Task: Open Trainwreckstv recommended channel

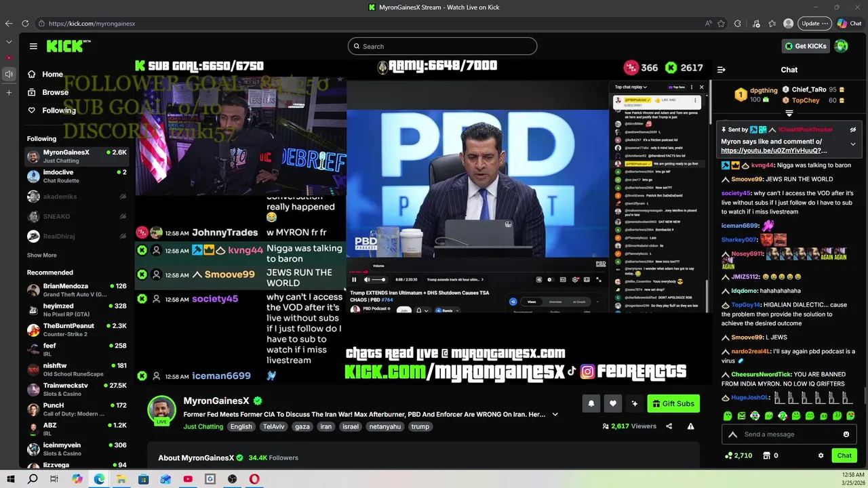Action: pos(77,389)
